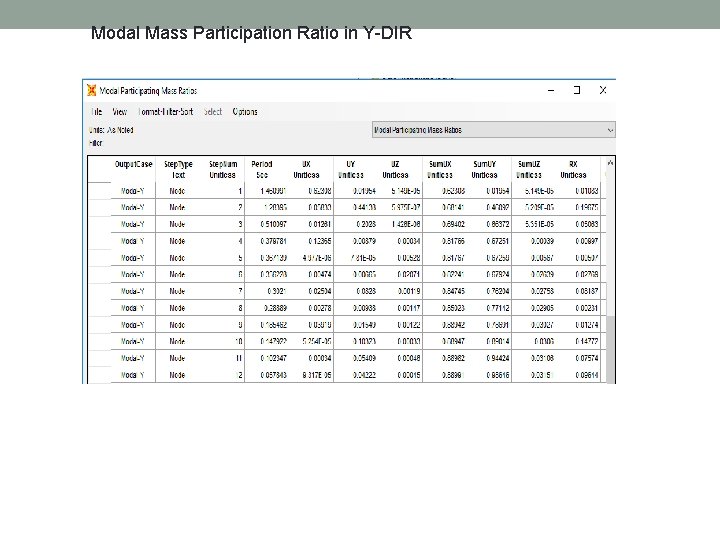The width and height of the screenshot is (720, 540).
Task: Click StepType Mode cell in step 2 row
Action: [178, 208]
